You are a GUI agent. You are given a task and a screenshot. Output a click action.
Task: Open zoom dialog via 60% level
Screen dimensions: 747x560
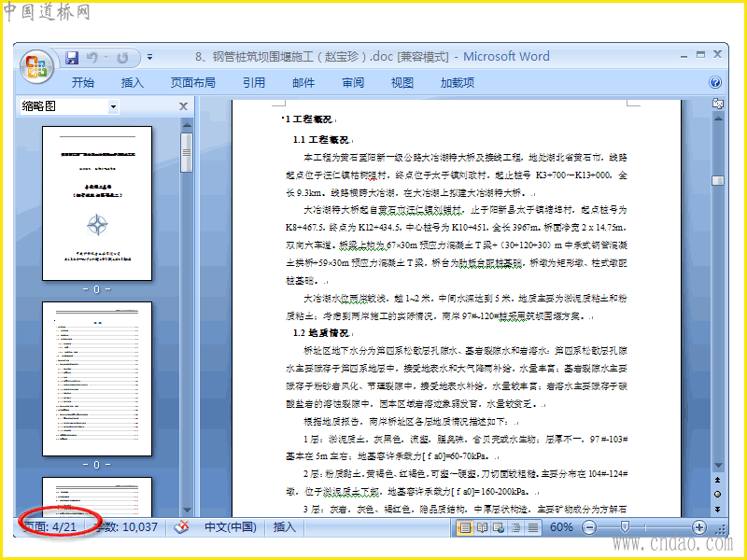[561, 527]
